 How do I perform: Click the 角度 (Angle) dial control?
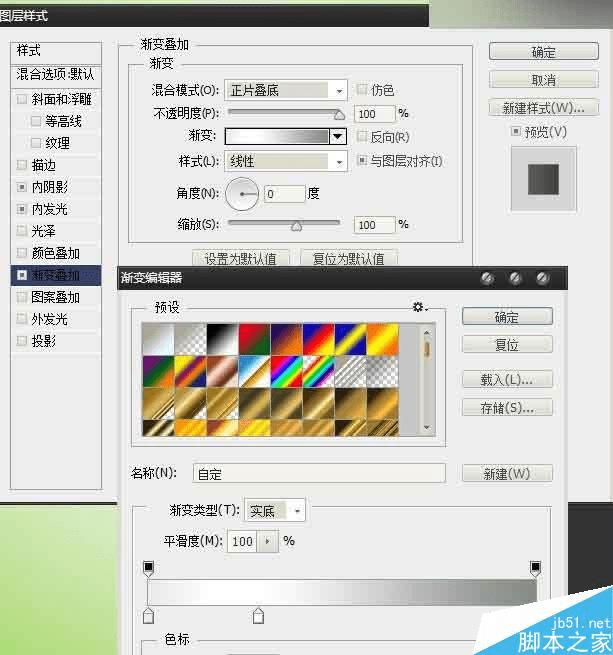coord(242,194)
